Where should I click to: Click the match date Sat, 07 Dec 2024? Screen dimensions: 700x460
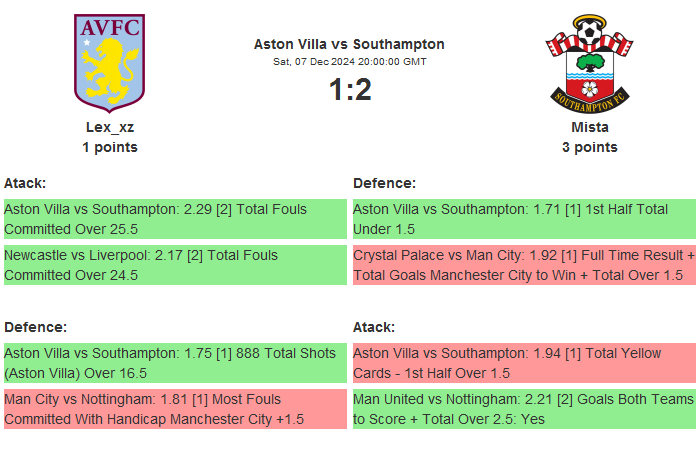click(349, 61)
